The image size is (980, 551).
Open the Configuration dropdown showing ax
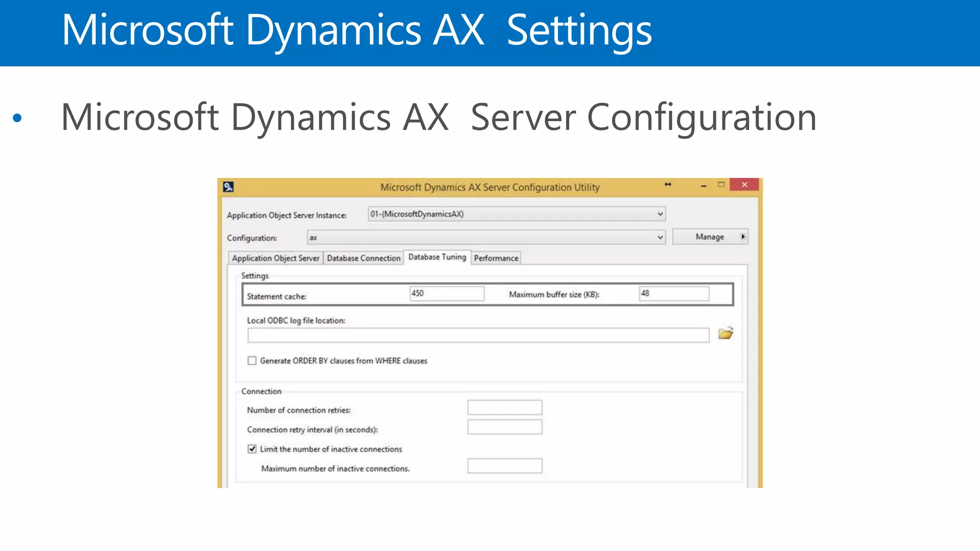(x=486, y=237)
